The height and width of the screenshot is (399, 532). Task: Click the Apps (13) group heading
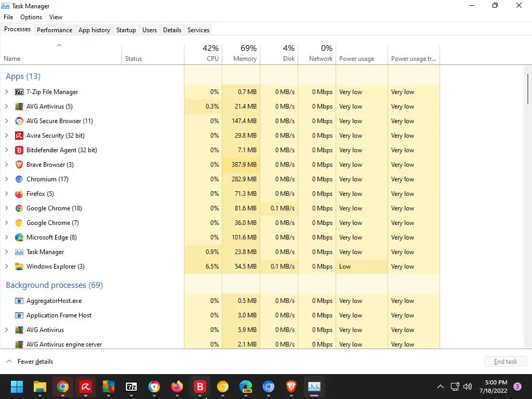[23, 76]
